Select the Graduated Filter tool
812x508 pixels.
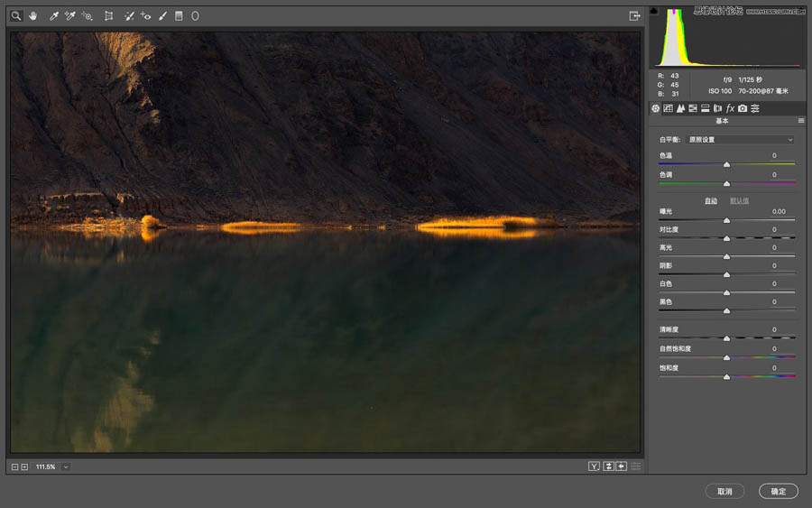click(179, 16)
